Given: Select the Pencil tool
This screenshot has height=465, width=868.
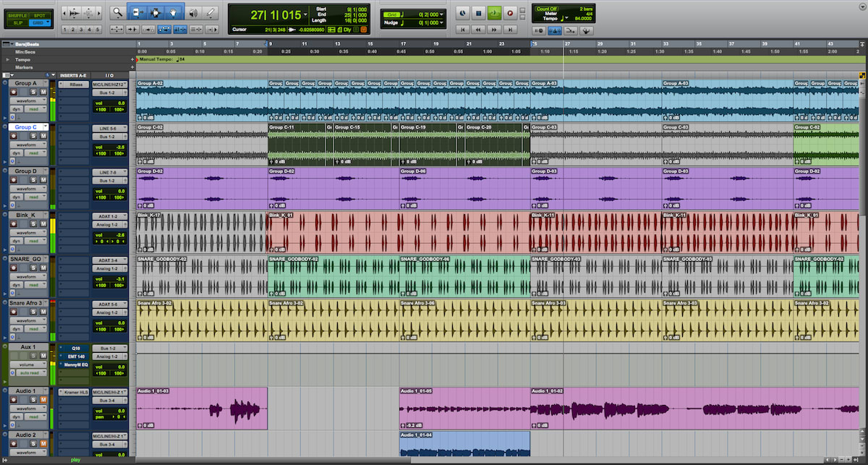Looking at the screenshot, I should pyautogui.click(x=210, y=12).
